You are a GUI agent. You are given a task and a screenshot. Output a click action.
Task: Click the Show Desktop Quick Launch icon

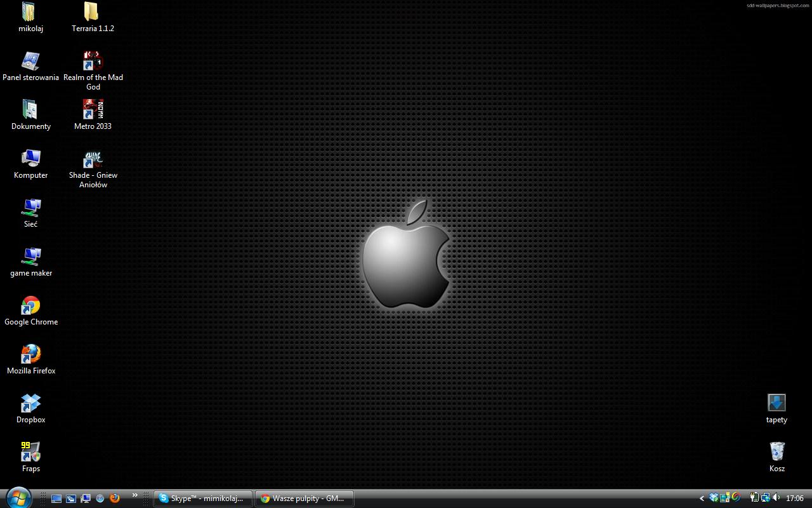(x=56, y=498)
